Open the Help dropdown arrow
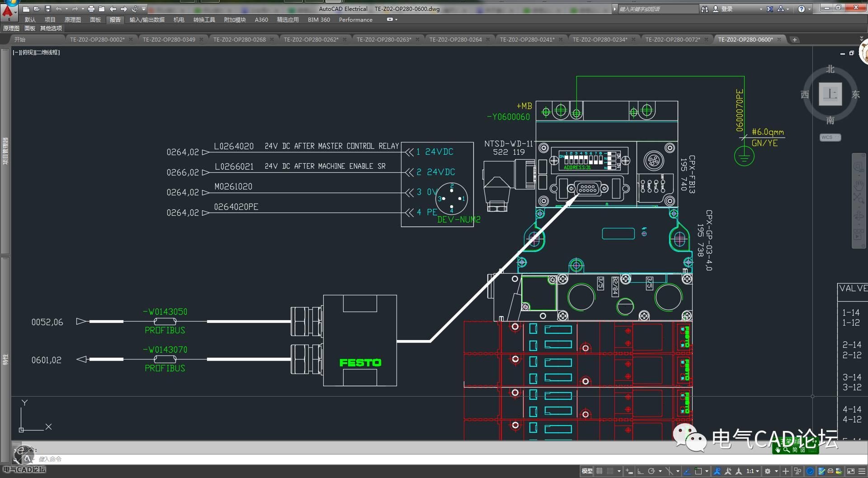 tap(809, 9)
